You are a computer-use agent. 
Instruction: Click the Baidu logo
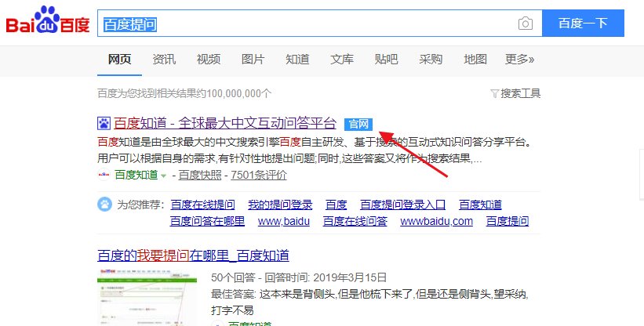point(47,20)
